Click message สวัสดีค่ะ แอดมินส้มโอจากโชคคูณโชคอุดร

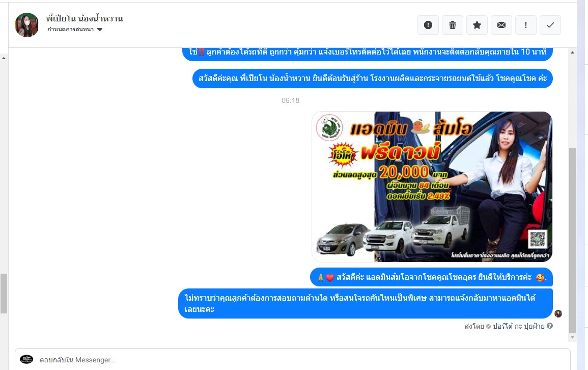(x=431, y=277)
